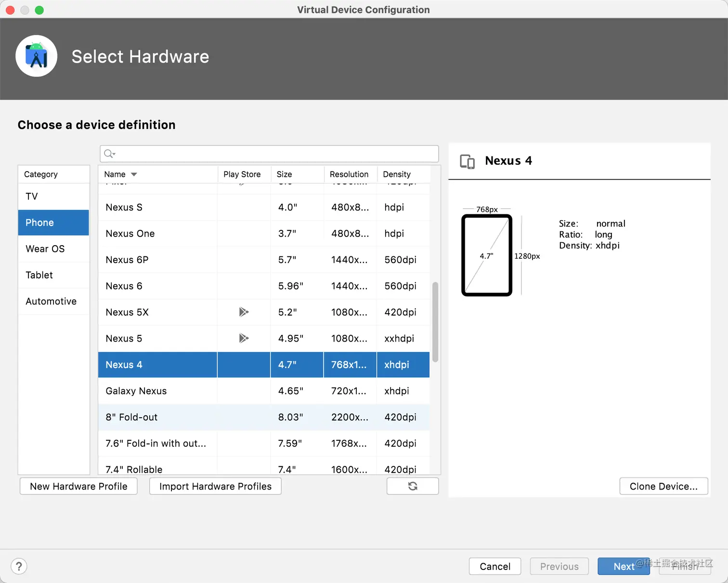Select the Automotive category
This screenshot has height=583, width=728.
(53, 302)
